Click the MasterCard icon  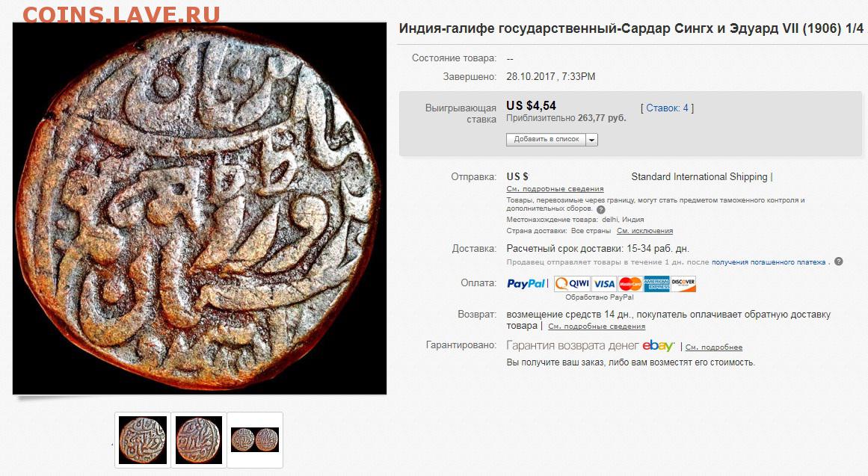[x=630, y=284]
